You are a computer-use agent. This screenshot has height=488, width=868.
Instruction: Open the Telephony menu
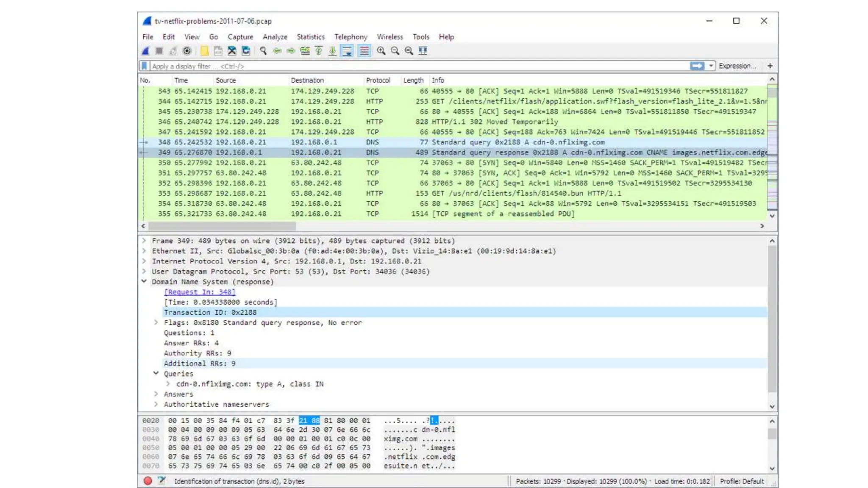(351, 37)
